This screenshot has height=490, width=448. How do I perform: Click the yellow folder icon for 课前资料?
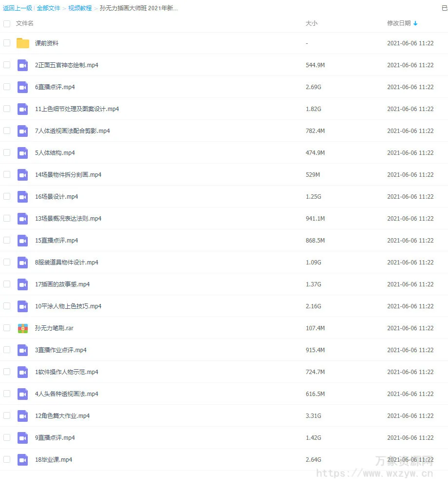23,43
